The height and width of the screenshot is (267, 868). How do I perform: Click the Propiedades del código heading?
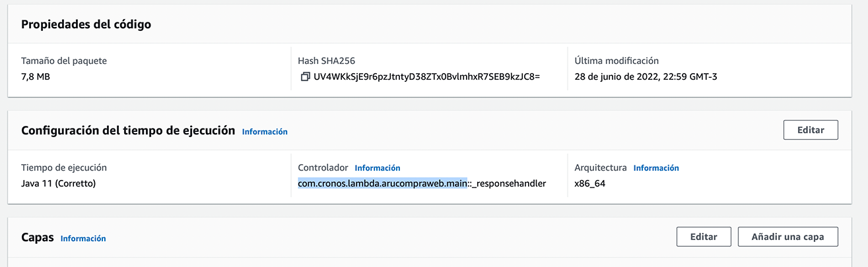[86, 24]
